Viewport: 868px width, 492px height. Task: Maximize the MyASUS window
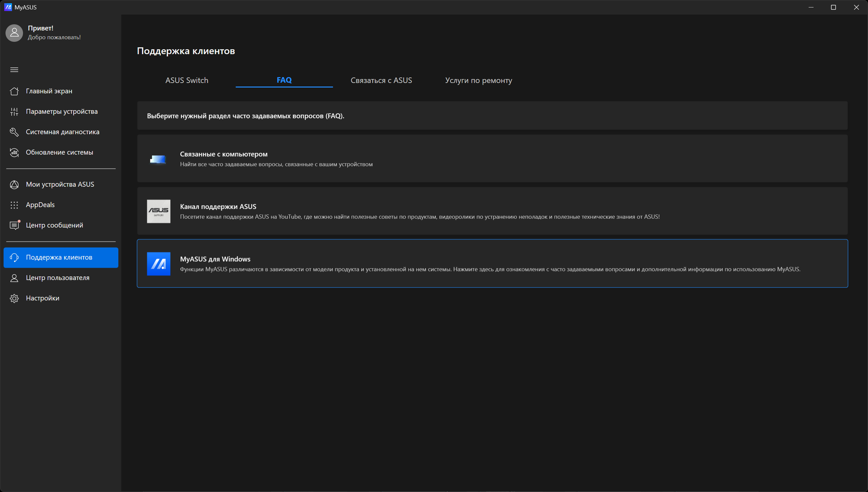point(834,7)
